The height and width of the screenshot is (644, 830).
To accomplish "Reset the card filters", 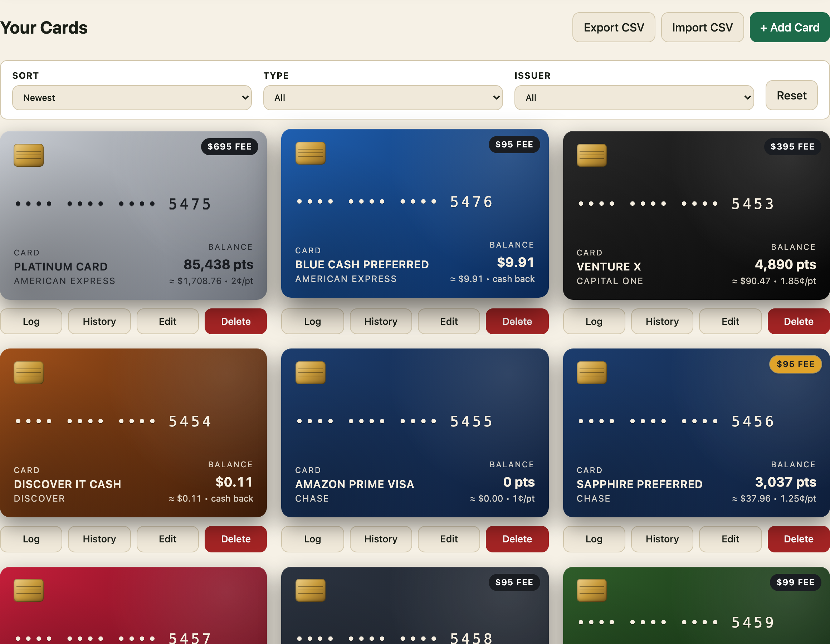I will pos(791,96).
